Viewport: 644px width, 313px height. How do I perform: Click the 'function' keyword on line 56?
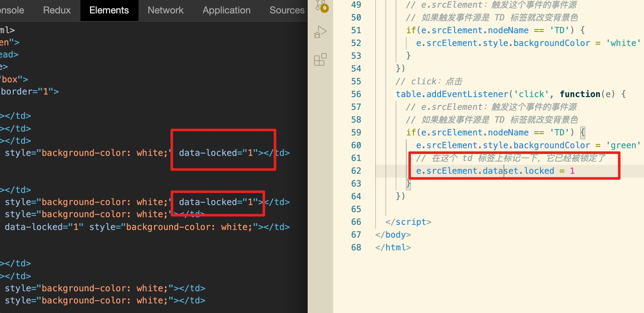pos(580,94)
